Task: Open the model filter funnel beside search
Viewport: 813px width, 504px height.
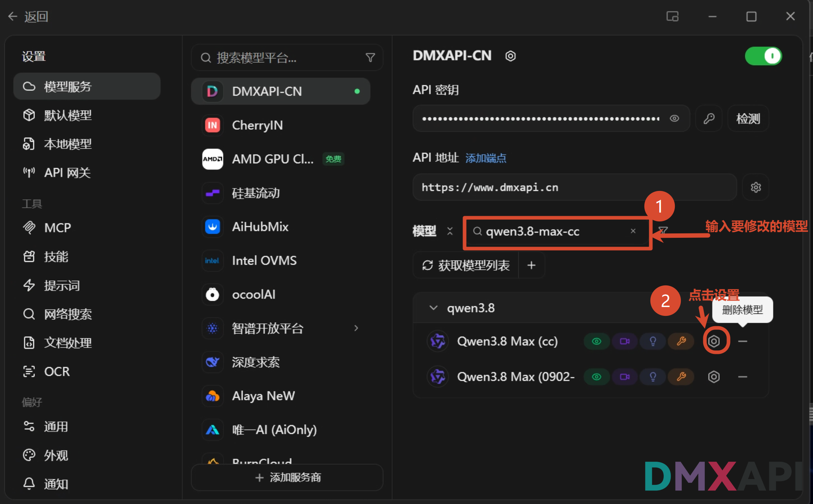Action: point(663,231)
